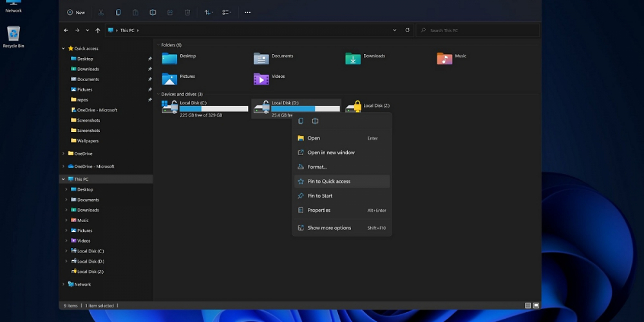The image size is (644, 322).
Task: Open address bar history dropdown
Action: (395, 30)
